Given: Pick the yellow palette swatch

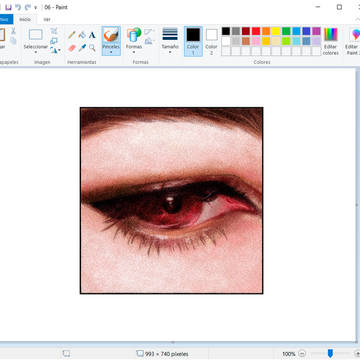Looking at the screenshot, I should [x=276, y=31].
